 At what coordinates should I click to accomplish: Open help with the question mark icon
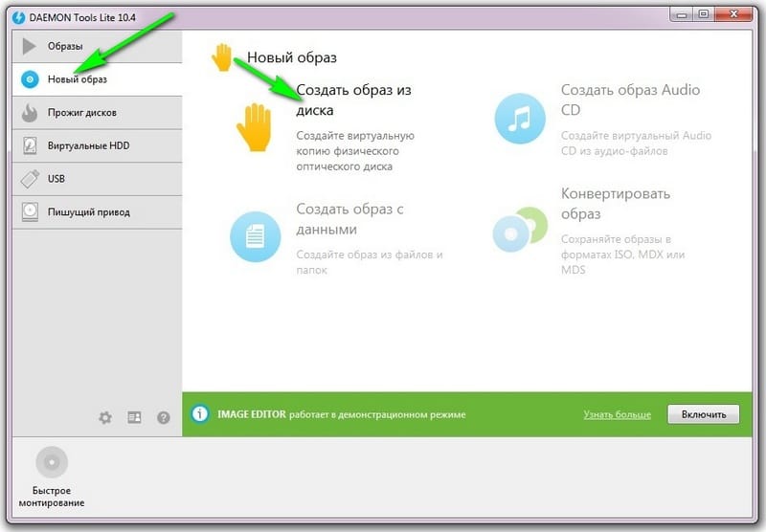(x=164, y=417)
